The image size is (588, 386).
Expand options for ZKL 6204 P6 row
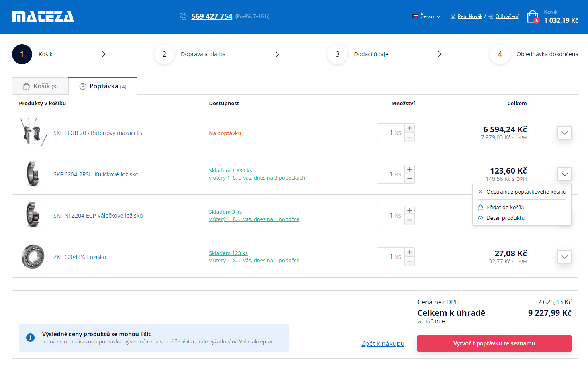pos(565,257)
